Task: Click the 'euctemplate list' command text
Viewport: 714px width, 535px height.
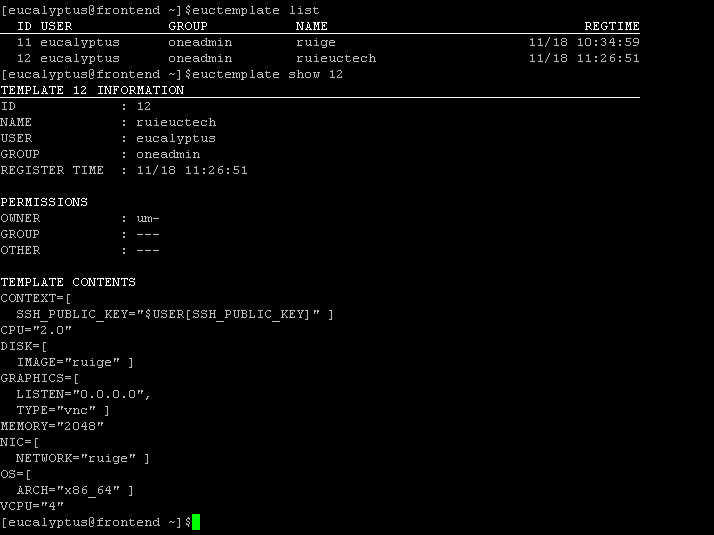Action: [256, 10]
